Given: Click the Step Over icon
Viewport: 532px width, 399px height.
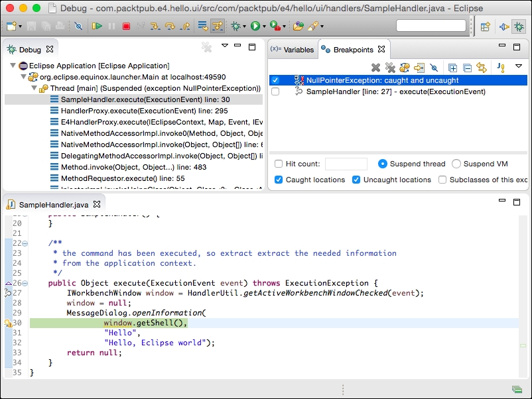Looking at the screenshot, I should tap(170, 27).
